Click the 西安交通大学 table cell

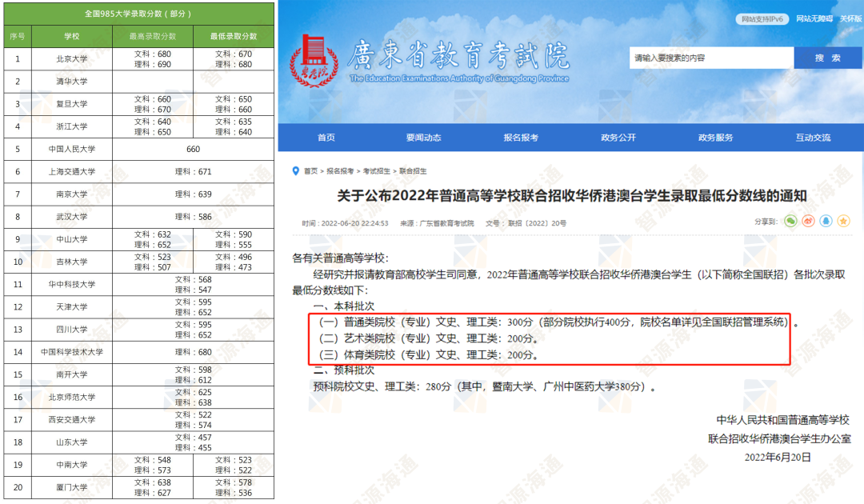(x=72, y=420)
